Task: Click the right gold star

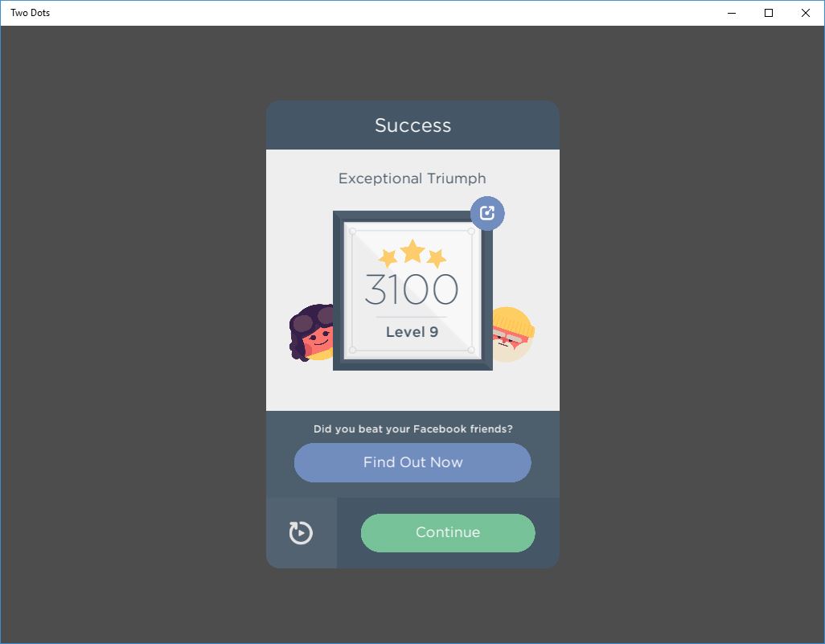Action: tap(436, 258)
